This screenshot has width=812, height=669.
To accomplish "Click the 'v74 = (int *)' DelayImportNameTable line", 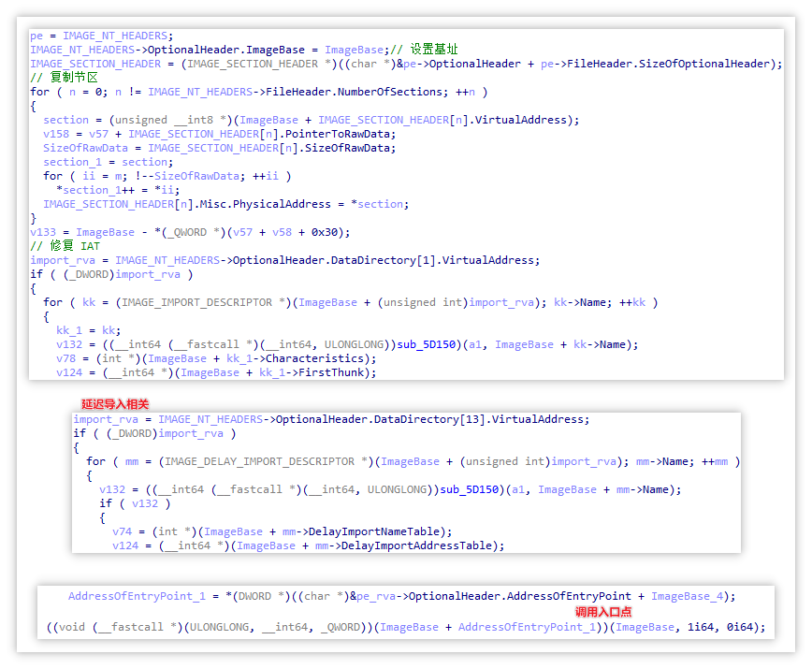I will point(282,531).
